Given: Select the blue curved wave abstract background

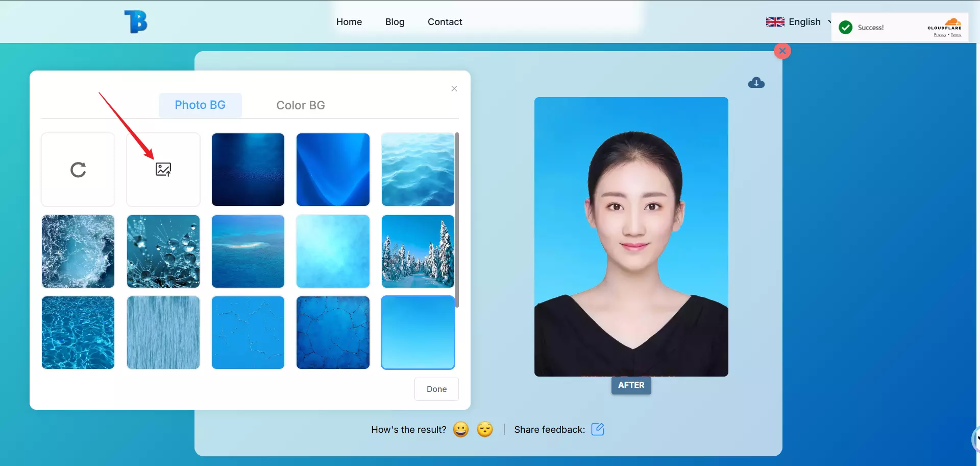Looking at the screenshot, I should [333, 170].
